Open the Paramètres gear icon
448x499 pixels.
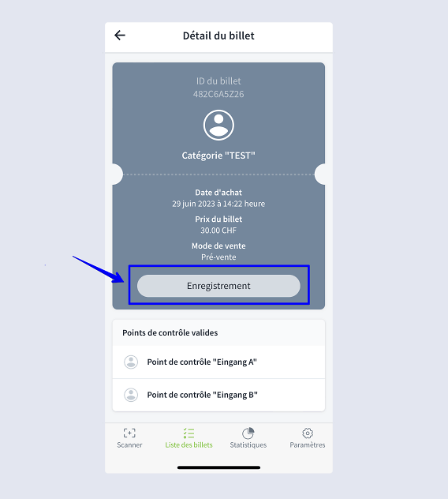308,433
